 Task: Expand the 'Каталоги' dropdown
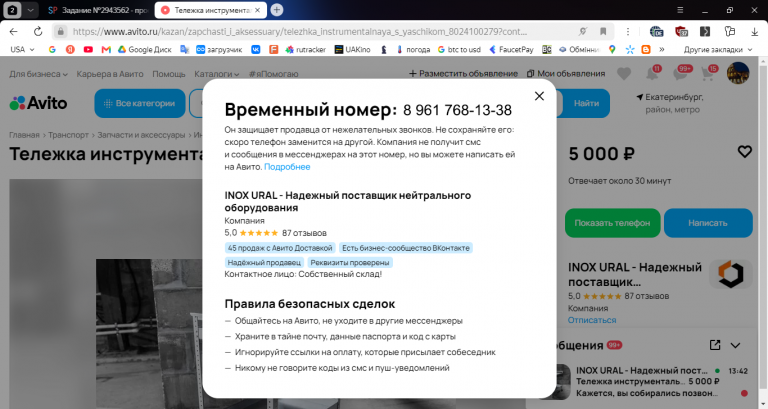pyautogui.click(x=216, y=74)
